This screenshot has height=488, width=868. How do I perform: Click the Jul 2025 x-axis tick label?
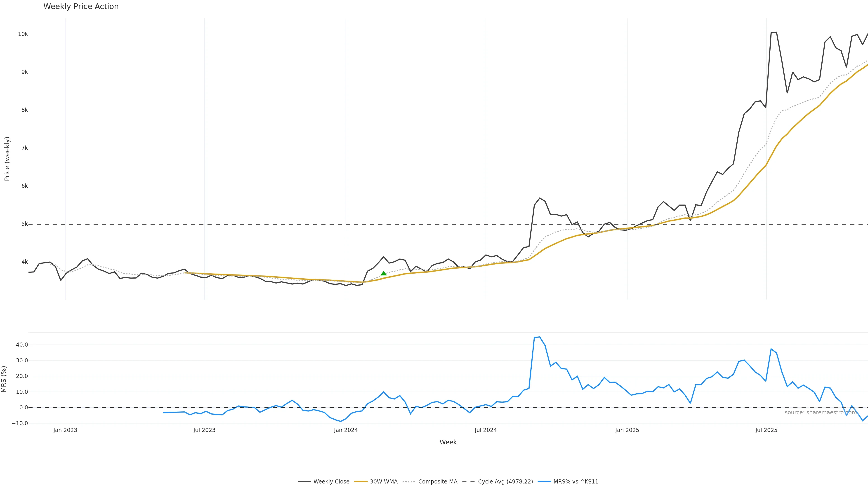766,430
